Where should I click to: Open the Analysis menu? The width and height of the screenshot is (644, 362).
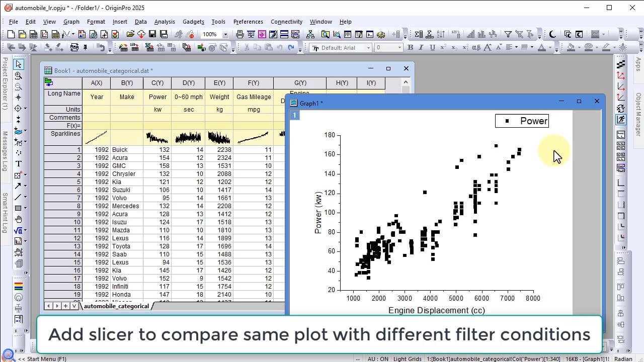click(x=165, y=22)
